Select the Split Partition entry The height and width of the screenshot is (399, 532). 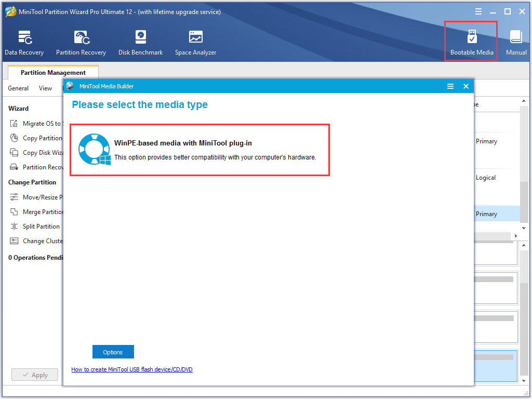(x=41, y=227)
